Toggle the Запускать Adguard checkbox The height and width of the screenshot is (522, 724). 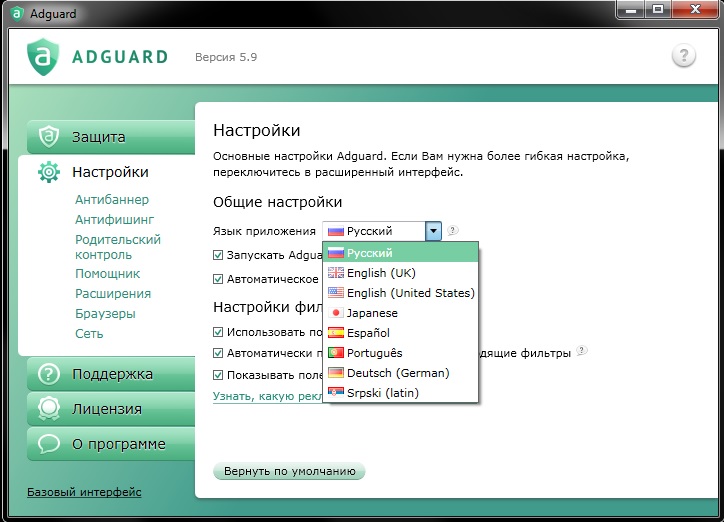[218, 255]
